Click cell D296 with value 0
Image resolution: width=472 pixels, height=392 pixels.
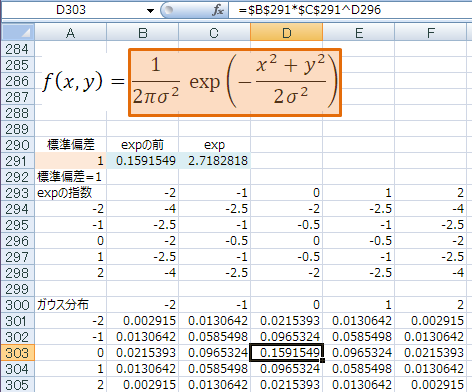(287, 241)
